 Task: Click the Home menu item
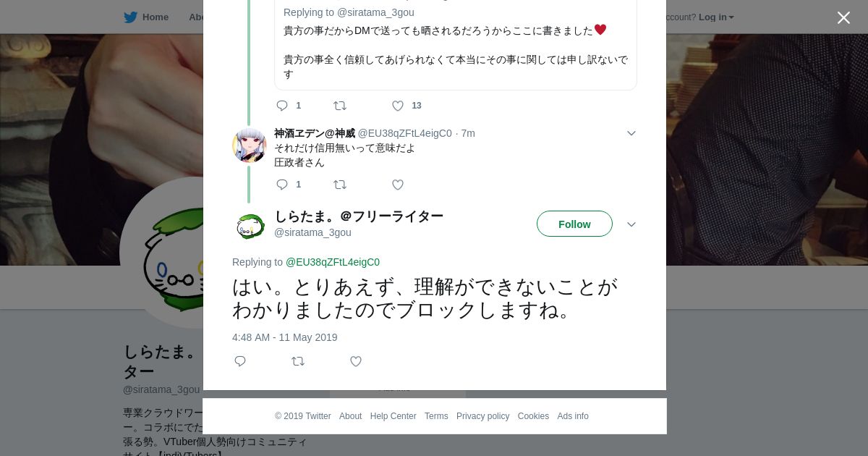coord(155,17)
